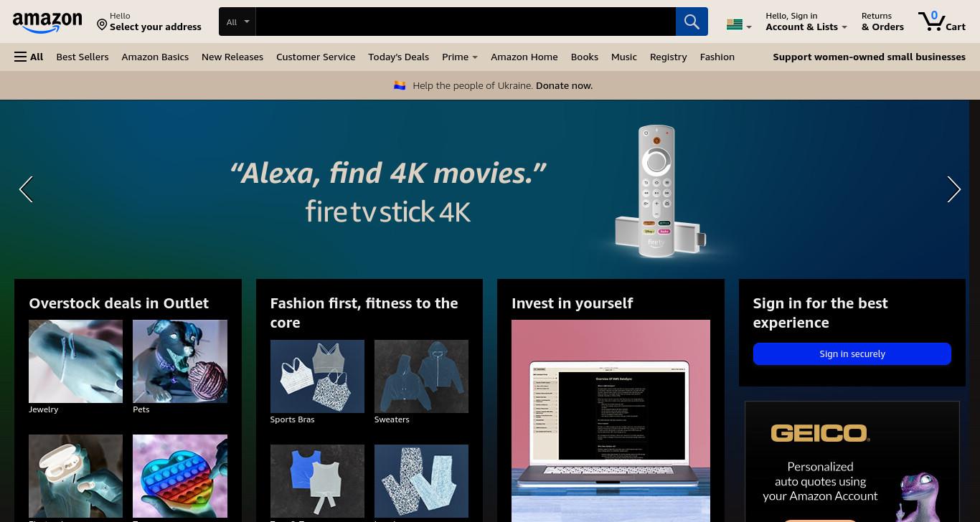The image size is (980, 522).
Task: Click the Sports Bras label text
Action: 292,419
